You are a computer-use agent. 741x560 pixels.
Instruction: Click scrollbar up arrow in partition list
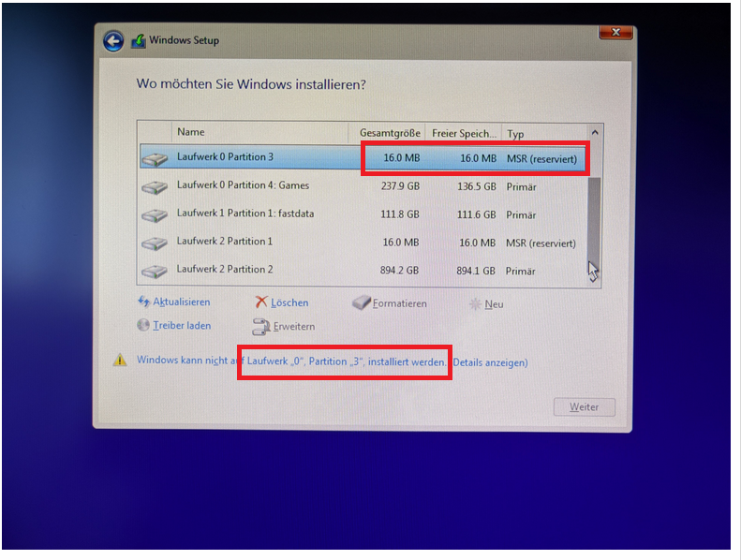(595, 133)
